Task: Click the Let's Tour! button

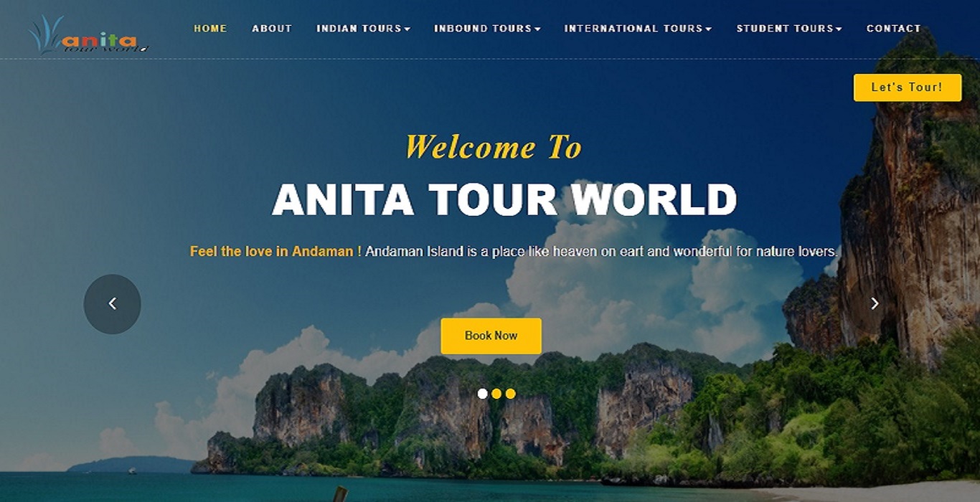Action: 908,87
